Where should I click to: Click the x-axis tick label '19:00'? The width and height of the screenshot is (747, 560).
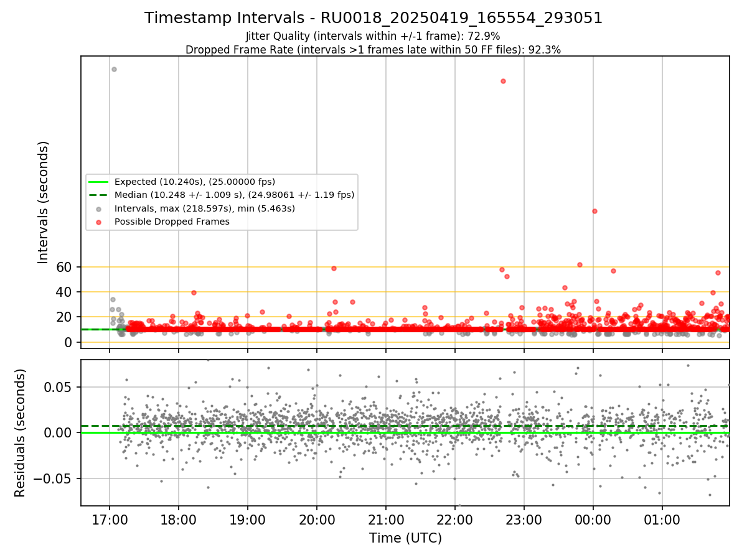pyautogui.click(x=248, y=520)
